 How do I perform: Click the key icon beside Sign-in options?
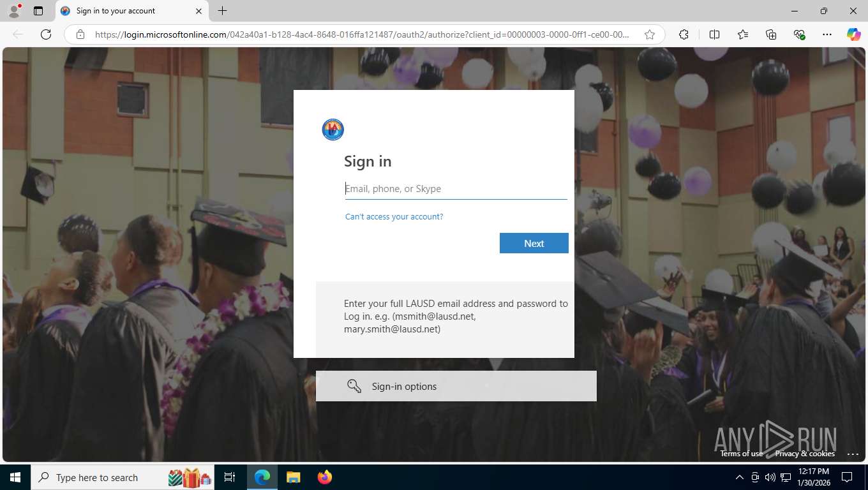354,386
